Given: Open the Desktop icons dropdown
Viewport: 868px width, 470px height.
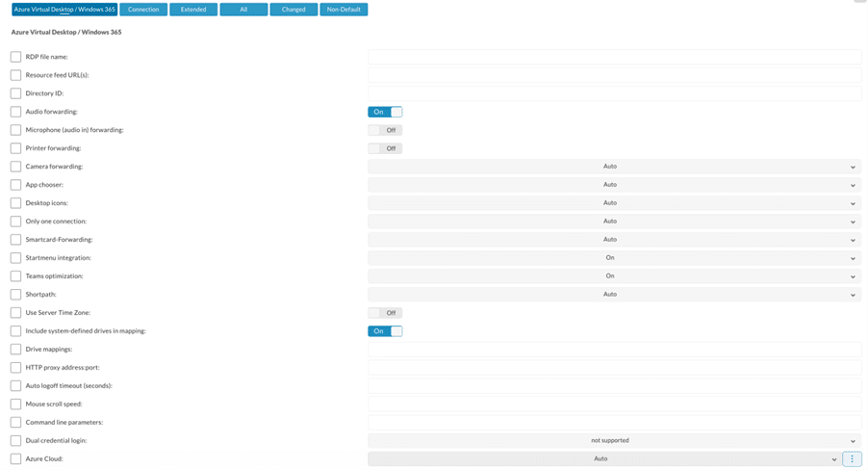Looking at the screenshot, I should [615, 203].
